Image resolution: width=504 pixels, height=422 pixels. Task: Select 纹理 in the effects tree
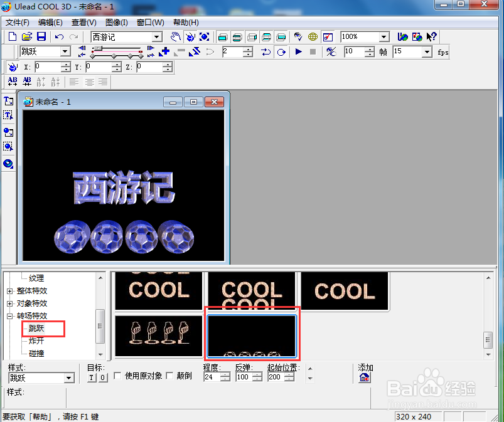click(36, 278)
